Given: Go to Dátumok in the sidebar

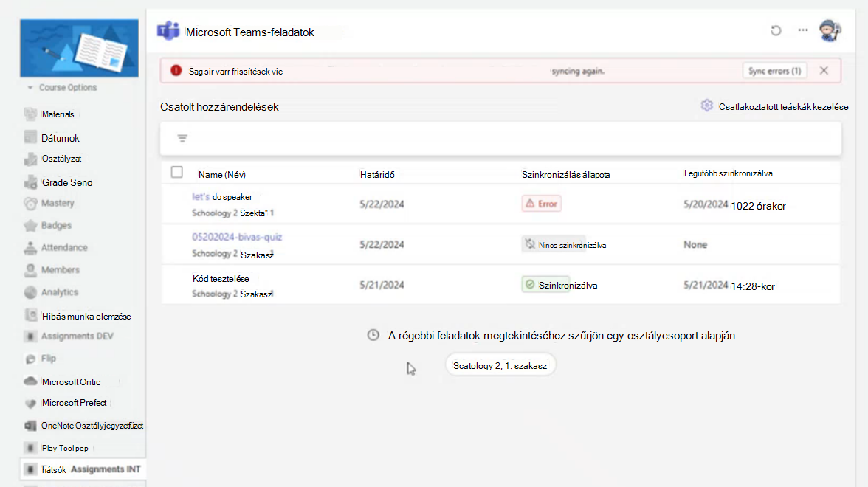Looking at the screenshot, I should (61, 138).
